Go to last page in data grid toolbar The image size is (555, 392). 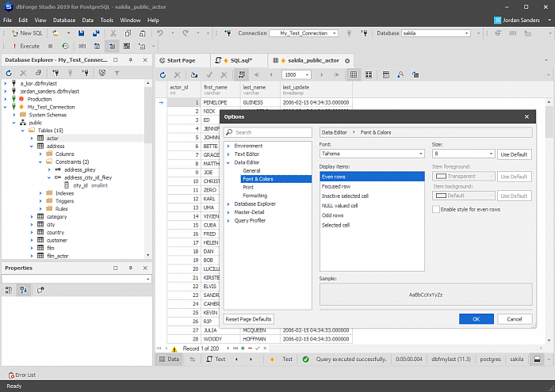click(x=336, y=75)
